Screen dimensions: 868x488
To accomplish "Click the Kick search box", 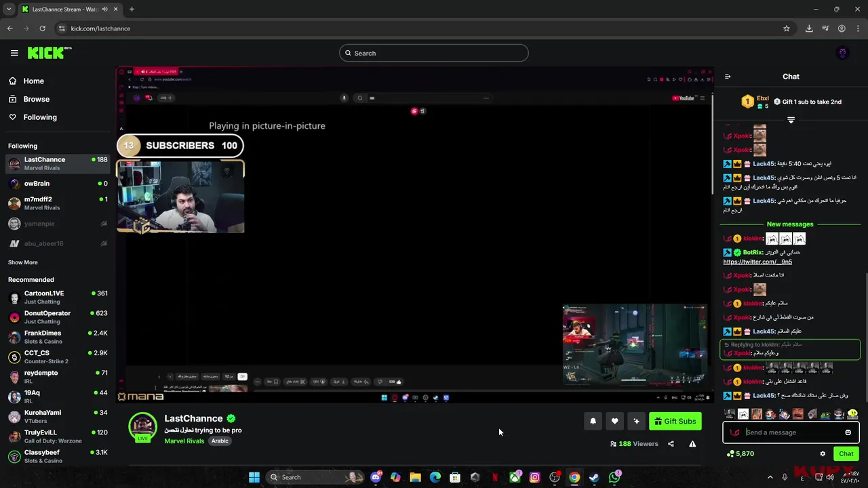I will [x=433, y=53].
